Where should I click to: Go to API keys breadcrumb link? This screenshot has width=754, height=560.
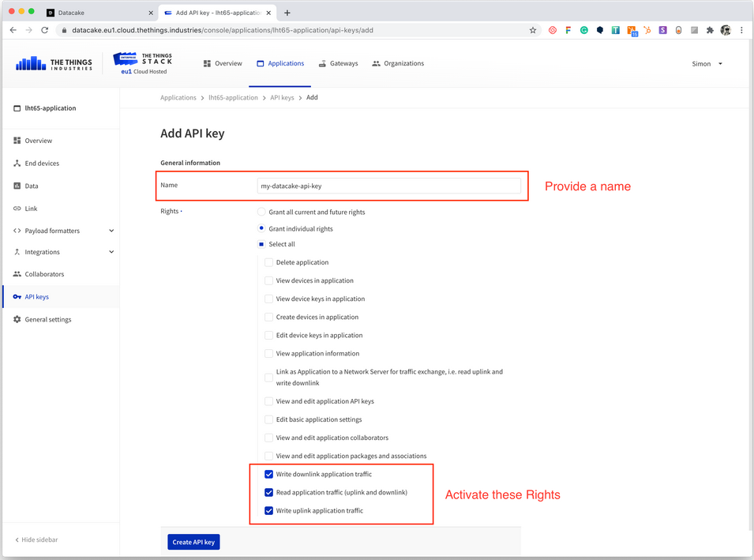tap(282, 98)
